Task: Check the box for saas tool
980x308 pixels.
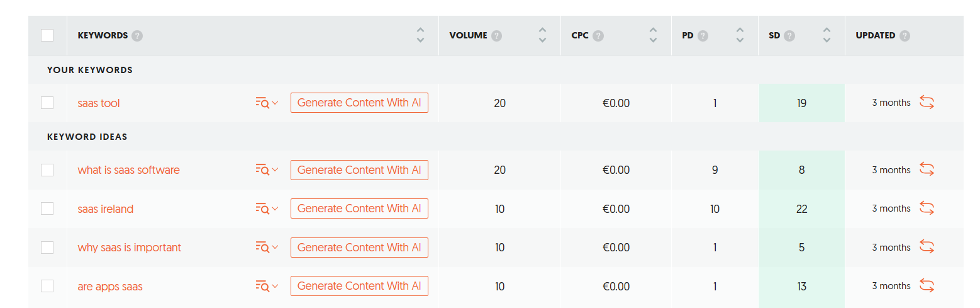Action: (47, 103)
